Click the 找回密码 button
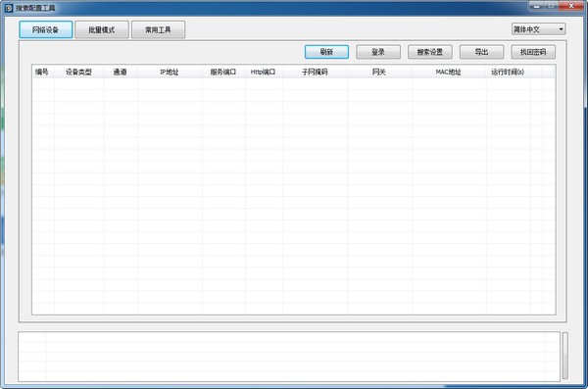 [533, 52]
